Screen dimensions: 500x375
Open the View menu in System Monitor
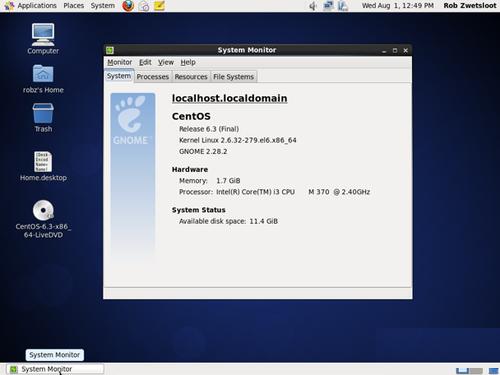(x=166, y=62)
